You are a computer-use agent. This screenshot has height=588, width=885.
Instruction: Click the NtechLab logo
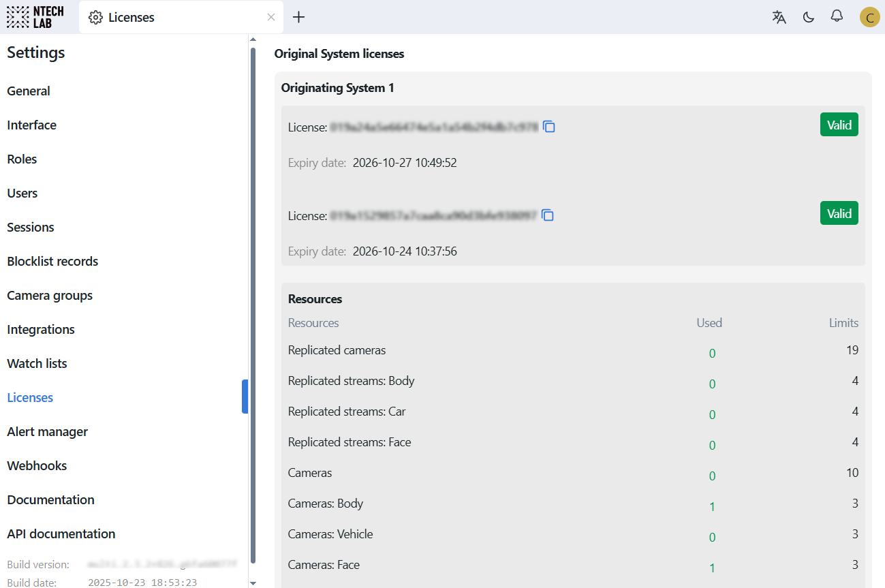(x=35, y=17)
